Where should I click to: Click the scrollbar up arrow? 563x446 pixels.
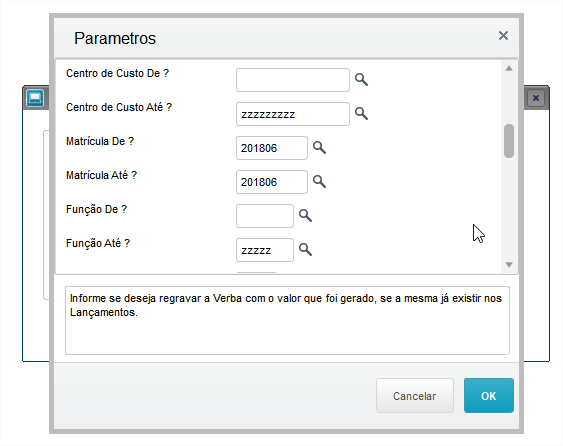click(509, 69)
